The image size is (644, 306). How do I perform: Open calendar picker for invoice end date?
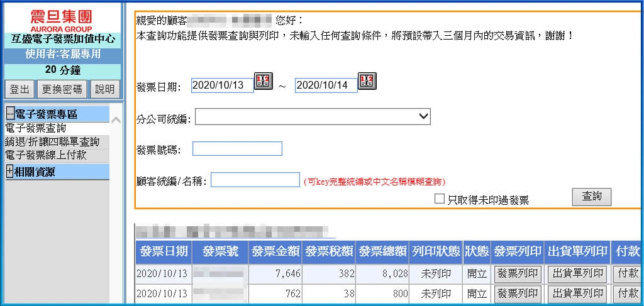coord(367,81)
